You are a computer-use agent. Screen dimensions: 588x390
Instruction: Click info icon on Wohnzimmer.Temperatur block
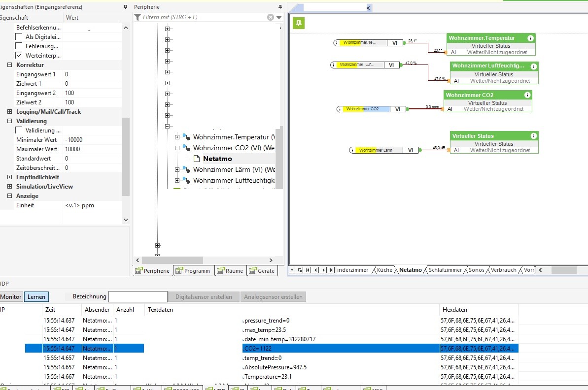click(x=530, y=38)
